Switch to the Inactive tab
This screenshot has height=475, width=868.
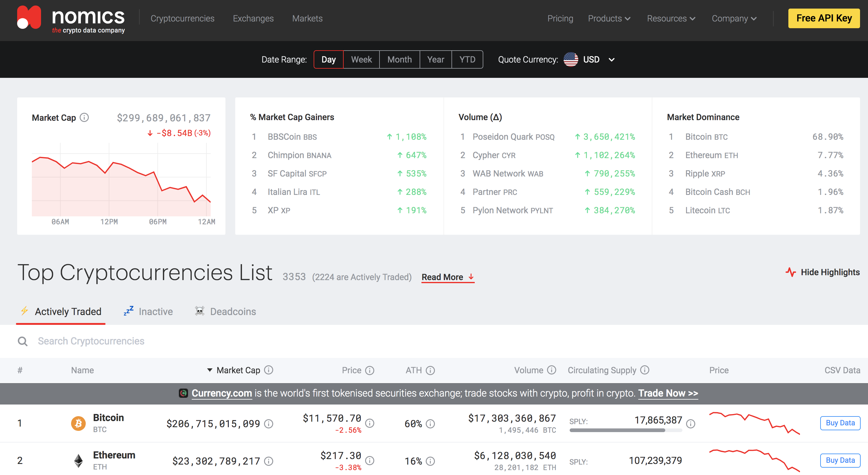(x=148, y=311)
